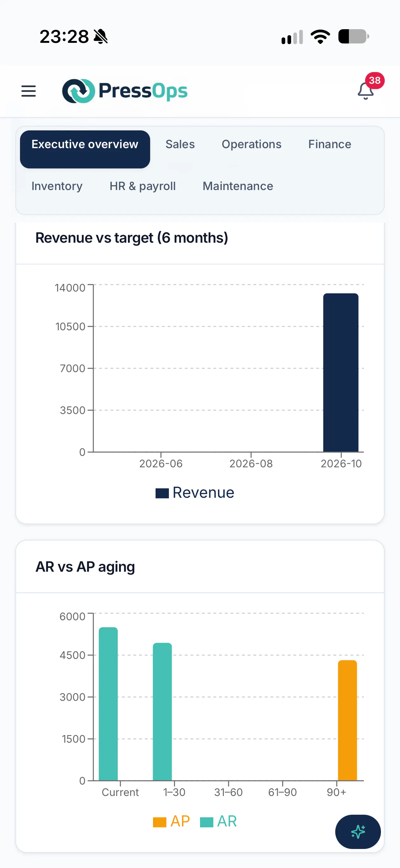Tap the 1–30 aging bucket label
The height and width of the screenshot is (868, 400).
click(x=174, y=792)
